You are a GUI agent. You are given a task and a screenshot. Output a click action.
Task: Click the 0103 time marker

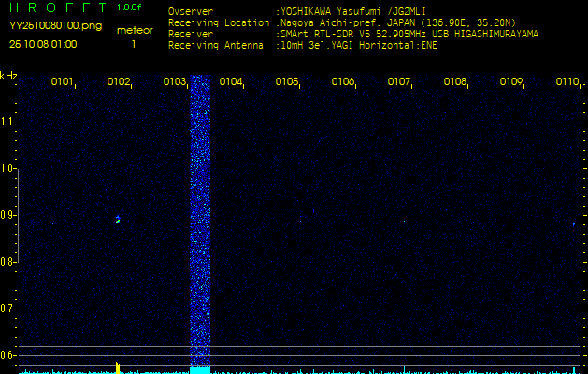pos(174,81)
